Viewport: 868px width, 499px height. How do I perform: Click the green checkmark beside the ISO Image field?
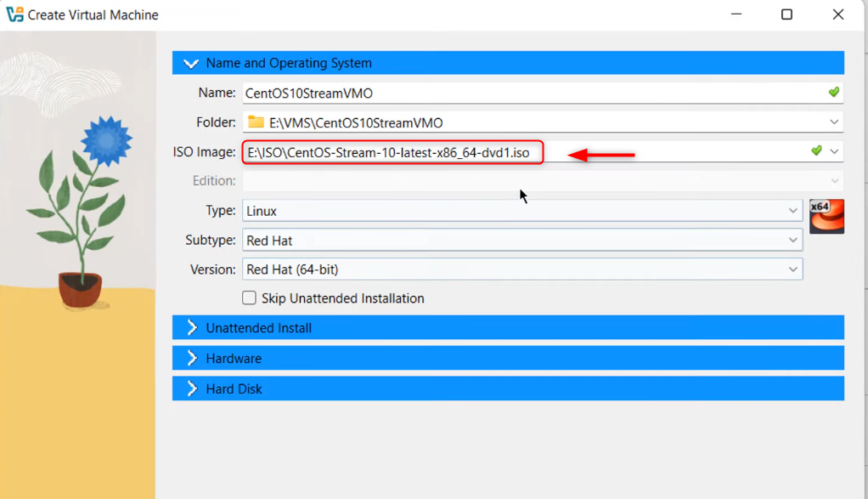[x=814, y=150]
